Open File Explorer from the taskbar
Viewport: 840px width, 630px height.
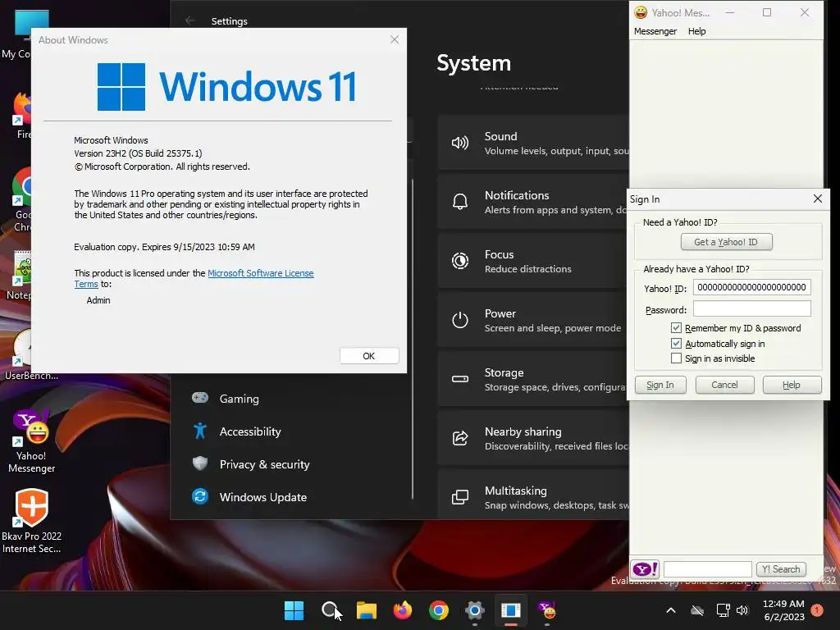click(367, 610)
